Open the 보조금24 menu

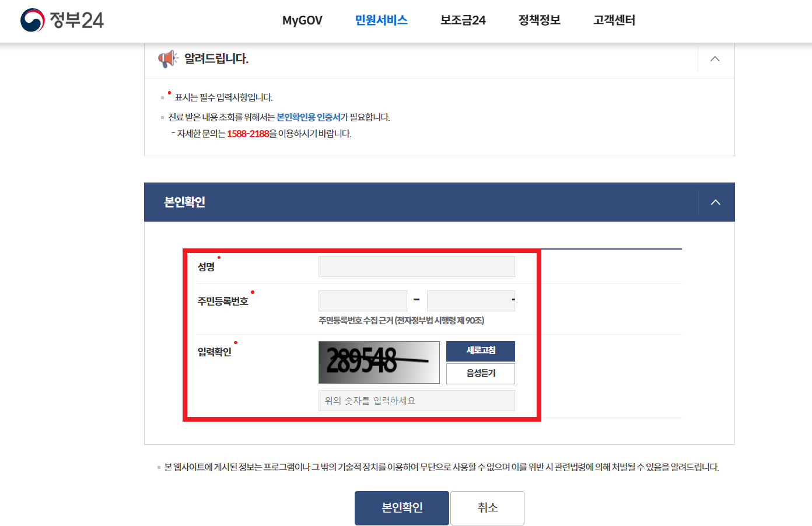point(463,20)
